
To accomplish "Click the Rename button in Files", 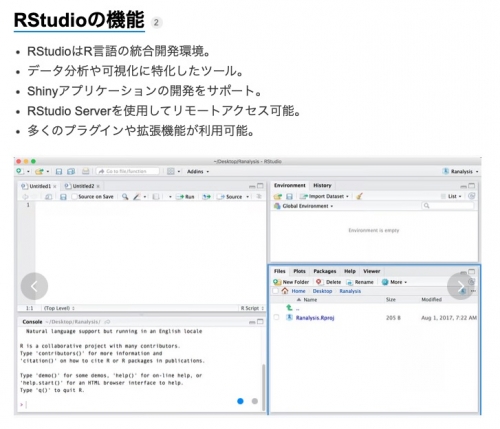I will click(360, 282).
